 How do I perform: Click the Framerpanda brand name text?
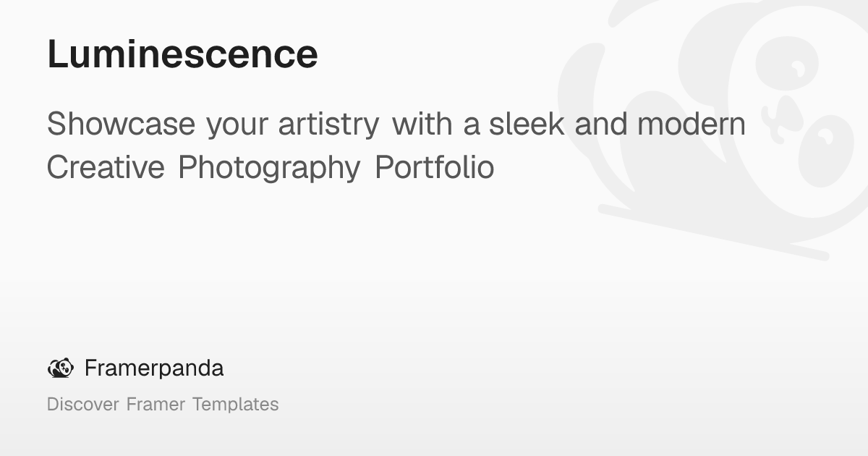154,368
